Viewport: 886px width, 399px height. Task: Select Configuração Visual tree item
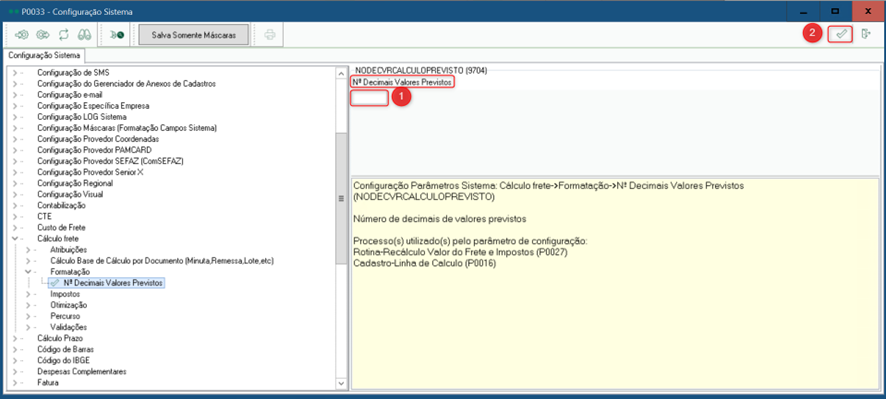point(70,194)
